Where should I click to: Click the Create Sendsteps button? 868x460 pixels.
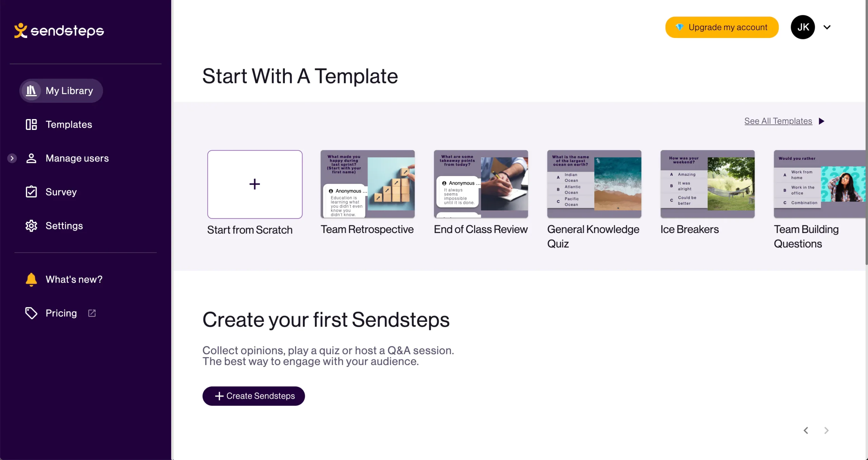254,396
